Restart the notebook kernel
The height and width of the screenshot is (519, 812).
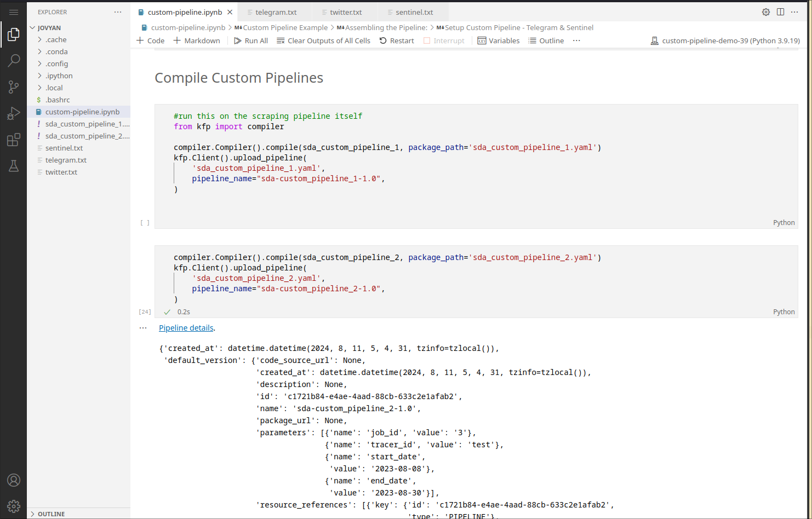(397, 41)
